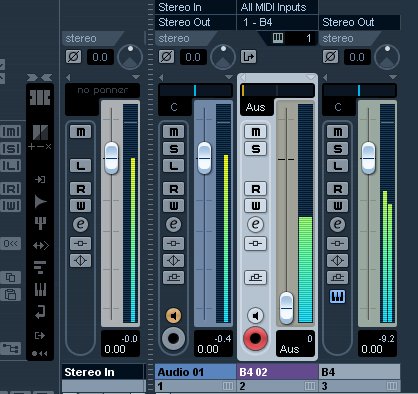Image resolution: width=418 pixels, height=394 pixels.
Task: Open view options arrow above Audio 01 strip
Action: click(229, 77)
